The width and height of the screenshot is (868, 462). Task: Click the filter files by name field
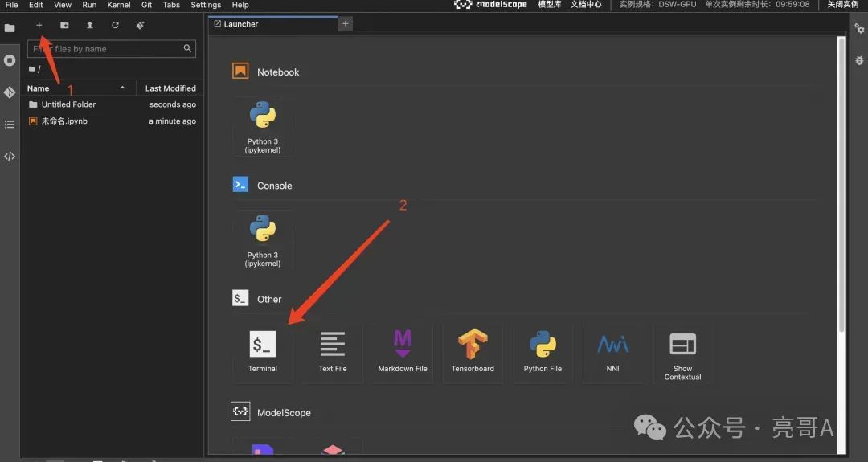pos(111,49)
